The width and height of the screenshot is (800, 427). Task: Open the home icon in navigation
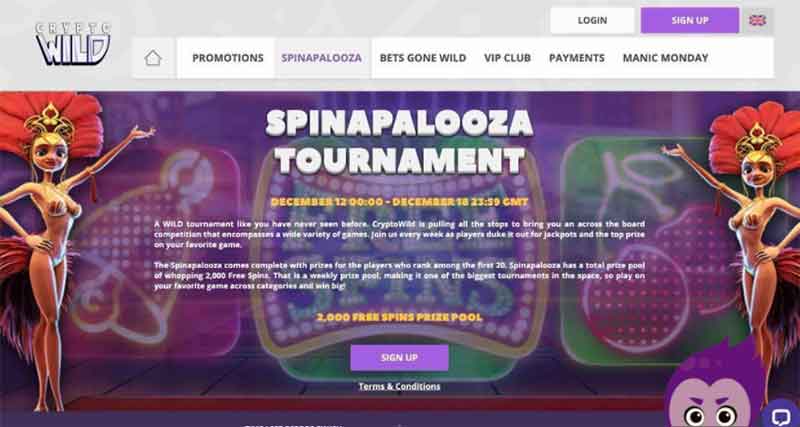(153, 58)
